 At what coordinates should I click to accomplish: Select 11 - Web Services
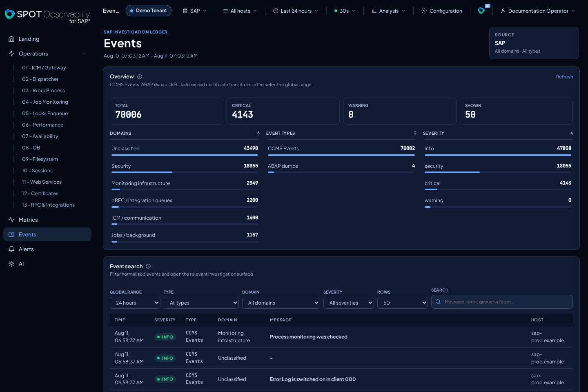(x=42, y=182)
